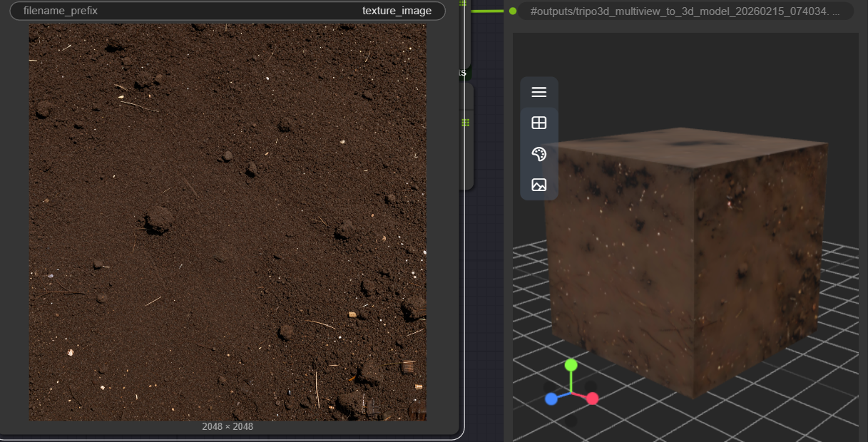Click the scene grid settings icon
Screen dimensions: 868x442
click(x=539, y=123)
